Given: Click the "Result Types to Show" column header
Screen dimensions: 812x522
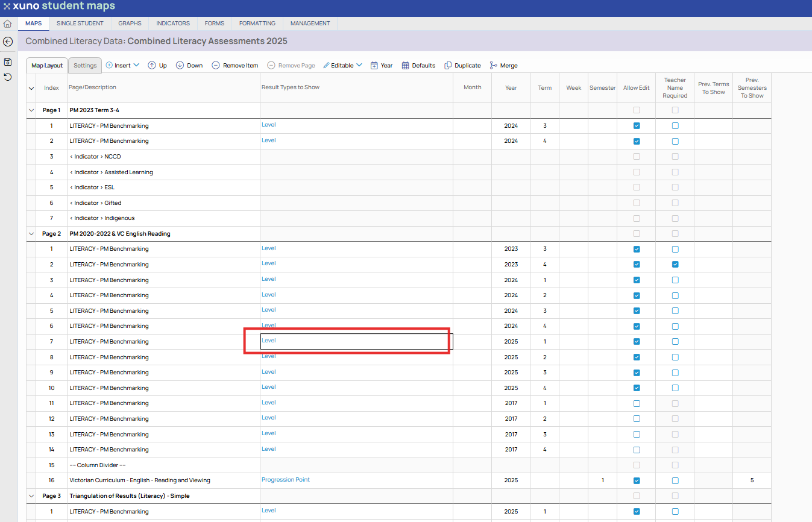Looking at the screenshot, I should [x=291, y=87].
